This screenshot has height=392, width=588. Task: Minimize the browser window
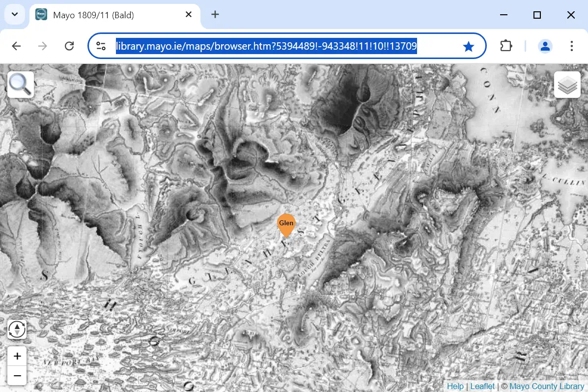tap(504, 15)
